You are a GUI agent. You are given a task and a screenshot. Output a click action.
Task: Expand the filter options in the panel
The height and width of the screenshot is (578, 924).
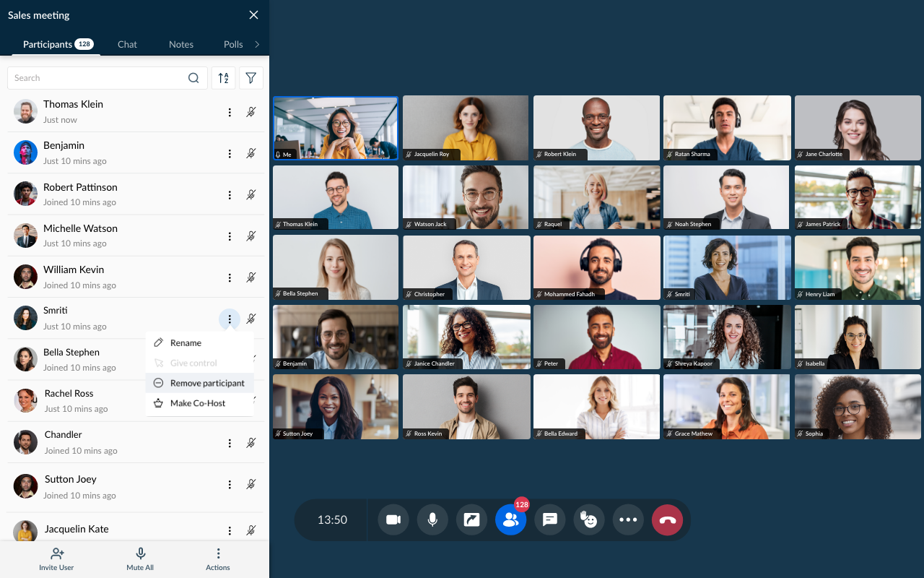click(x=250, y=77)
